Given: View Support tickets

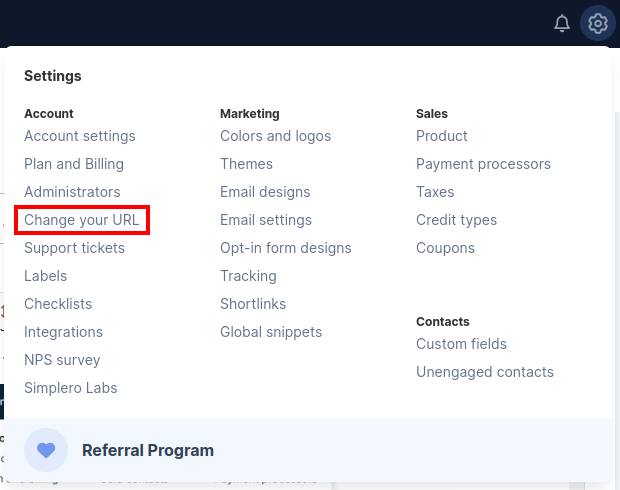Looking at the screenshot, I should (x=74, y=248).
